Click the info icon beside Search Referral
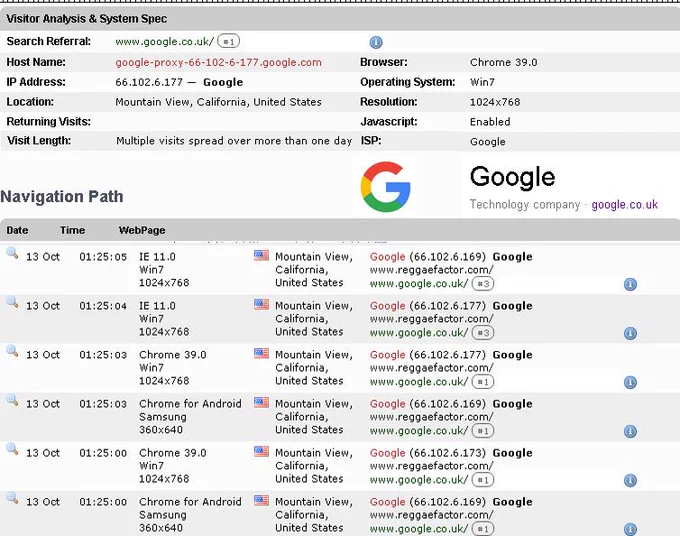Image resolution: width=680 pixels, height=536 pixels. pyautogui.click(x=376, y=42)
